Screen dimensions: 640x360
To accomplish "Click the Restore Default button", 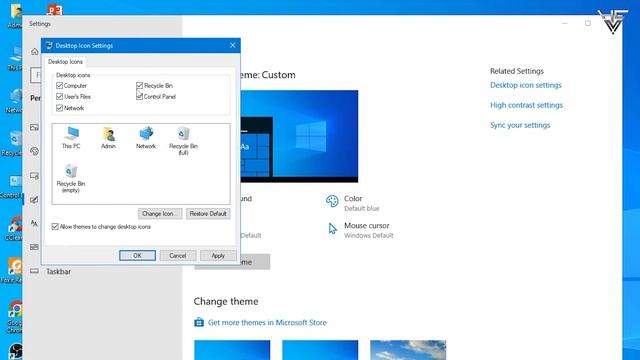I will point(208,213).
